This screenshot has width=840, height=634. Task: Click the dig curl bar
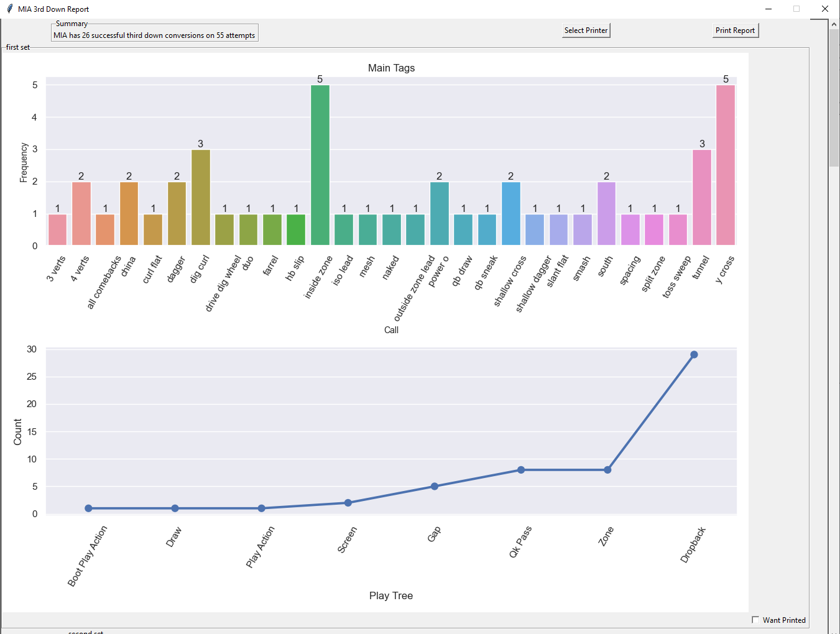[200, 196]
